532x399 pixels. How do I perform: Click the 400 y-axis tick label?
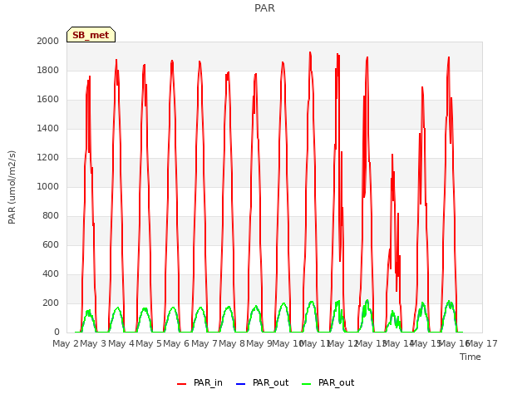pos(51,273)
